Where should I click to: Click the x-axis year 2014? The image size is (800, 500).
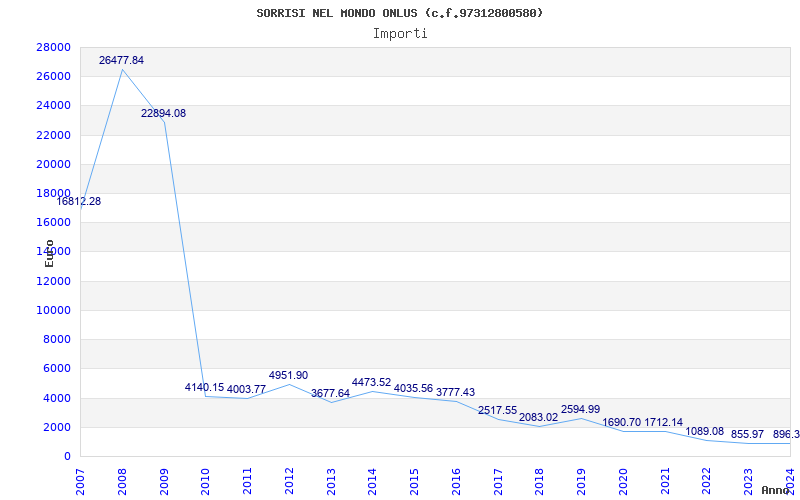[372, 481]
